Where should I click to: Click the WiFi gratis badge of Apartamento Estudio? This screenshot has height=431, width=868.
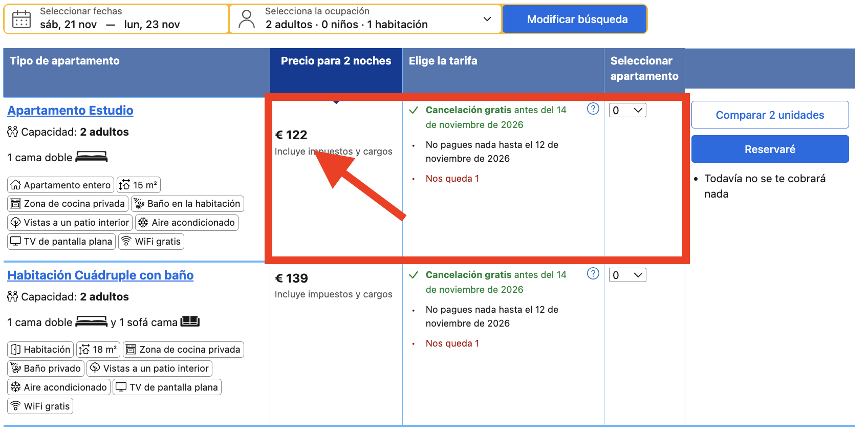pos(151,241)
